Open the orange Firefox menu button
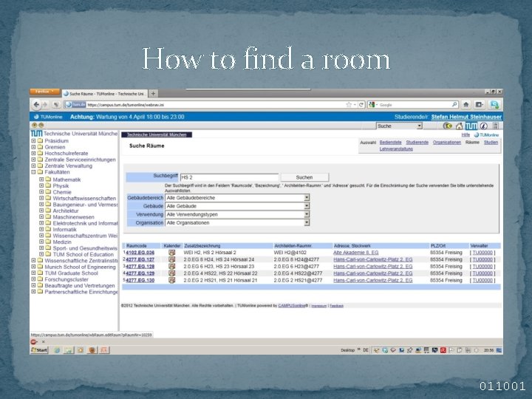This screenshot has height=399, width=532. [45, 92]
